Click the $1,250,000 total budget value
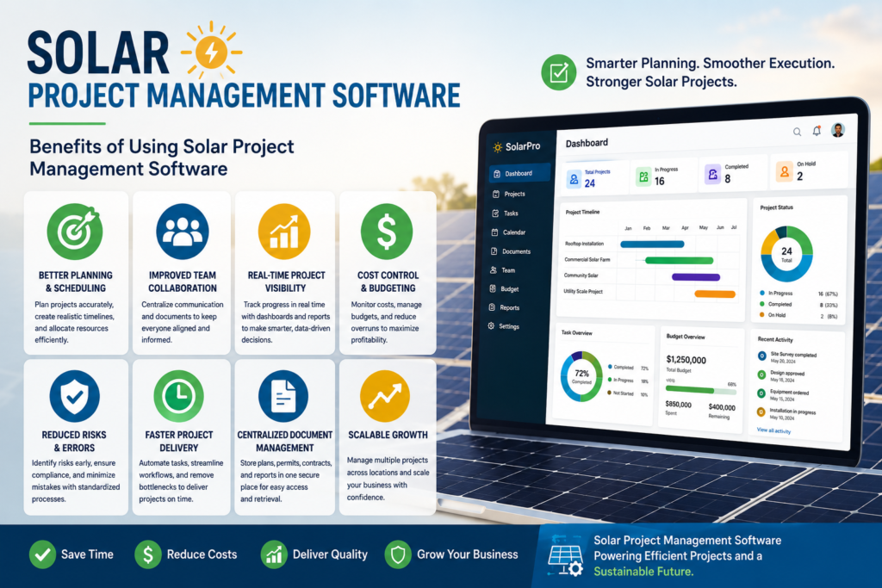This screenshot has height=588, width=882. tap(686, 360)
